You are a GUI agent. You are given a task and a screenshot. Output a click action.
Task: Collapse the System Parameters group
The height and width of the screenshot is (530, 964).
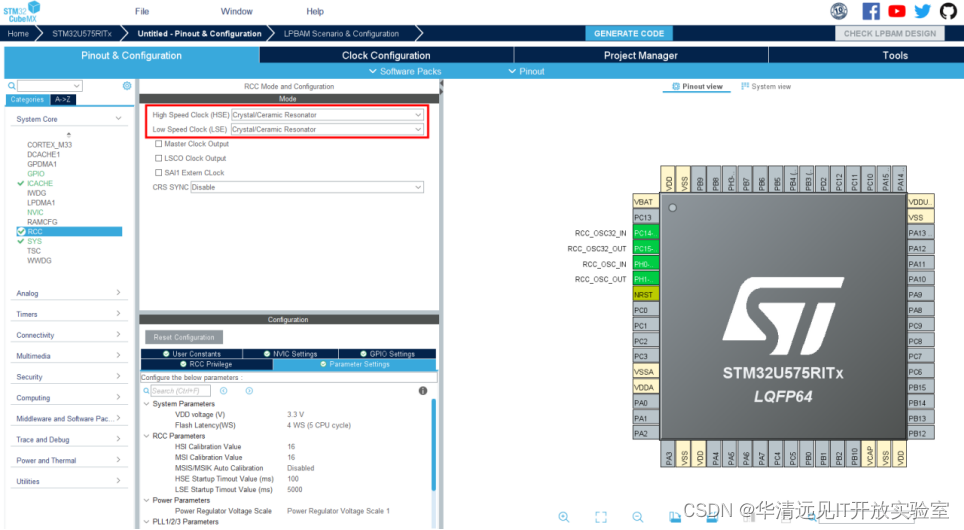[x=146, y=404]
